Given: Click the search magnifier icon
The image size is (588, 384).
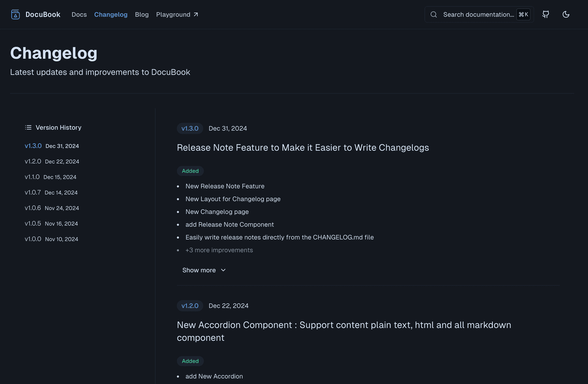Looking at the screenshot, I should coord(434,14).
